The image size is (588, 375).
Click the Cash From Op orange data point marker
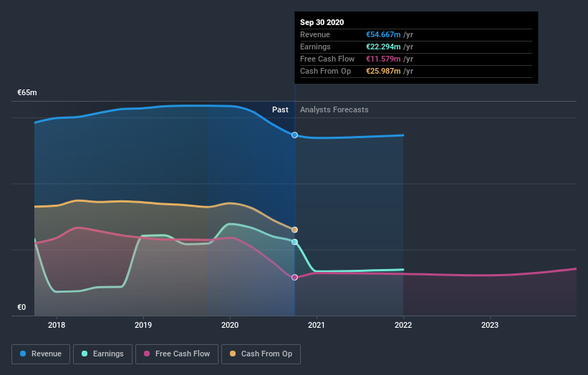pos(295,230)
